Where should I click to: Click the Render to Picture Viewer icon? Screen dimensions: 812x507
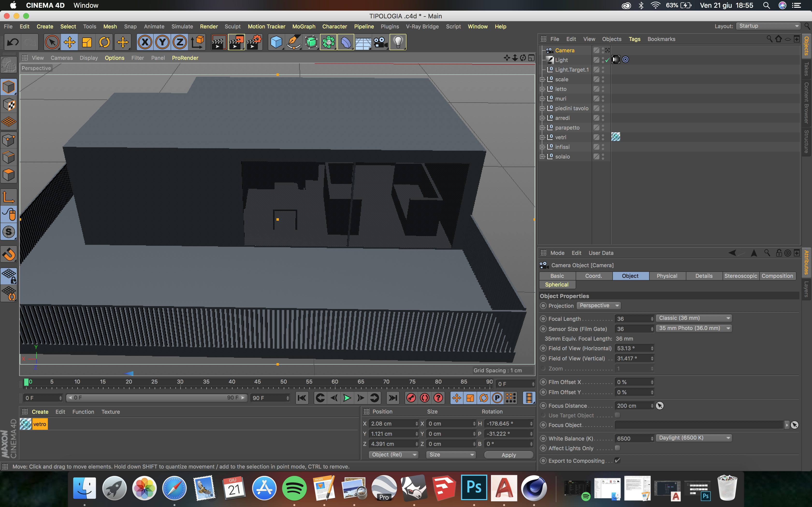236,42
